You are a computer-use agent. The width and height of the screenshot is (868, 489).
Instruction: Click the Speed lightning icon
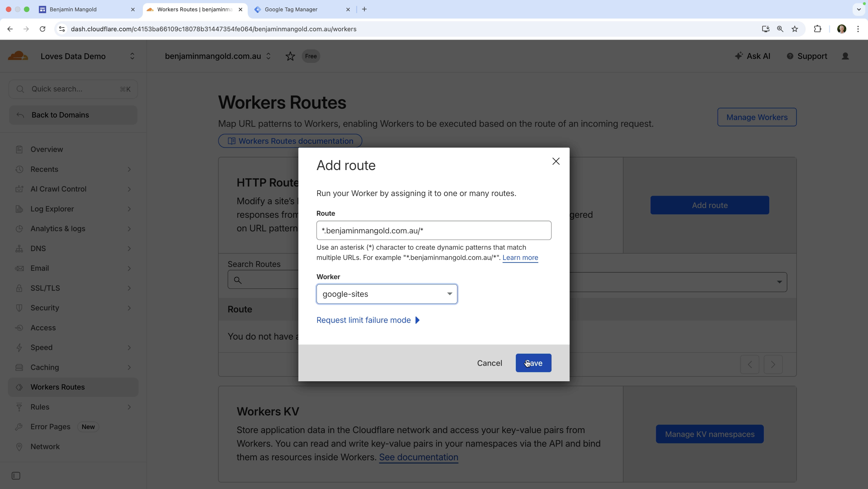tap(19, 347)
